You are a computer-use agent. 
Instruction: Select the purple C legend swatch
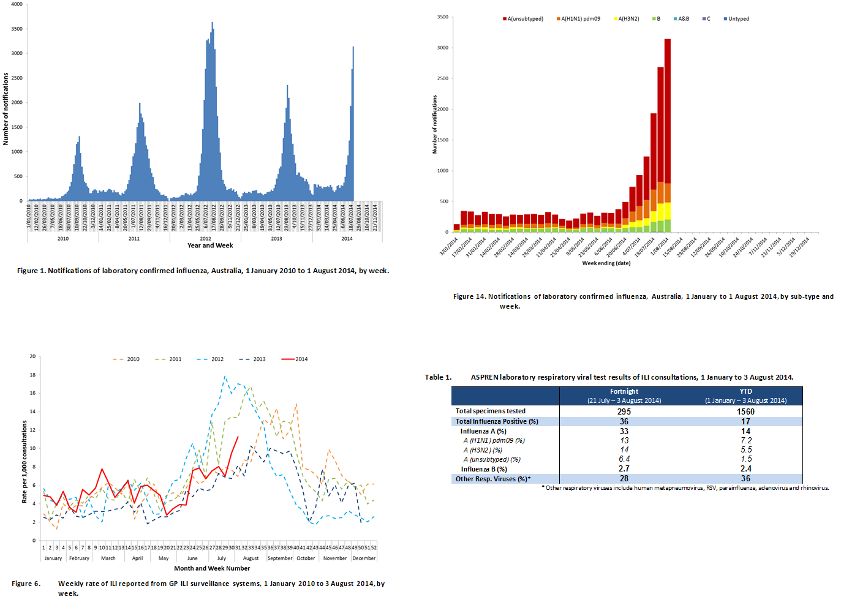(x=704, y=19)
